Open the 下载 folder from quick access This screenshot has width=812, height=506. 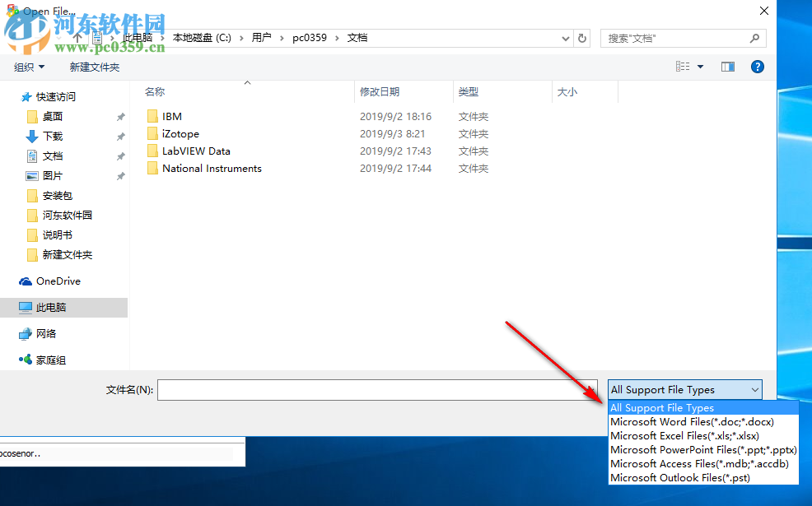click(x=51, y=136)
